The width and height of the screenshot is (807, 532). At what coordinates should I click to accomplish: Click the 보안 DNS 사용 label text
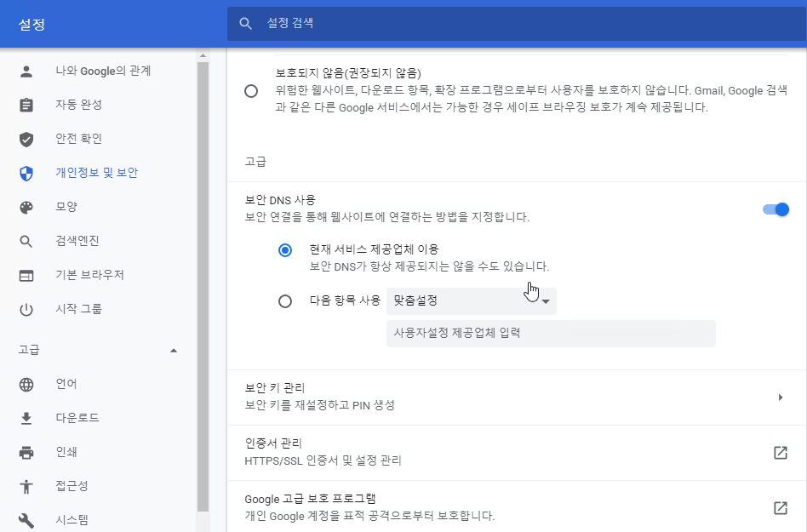(280, 200)
